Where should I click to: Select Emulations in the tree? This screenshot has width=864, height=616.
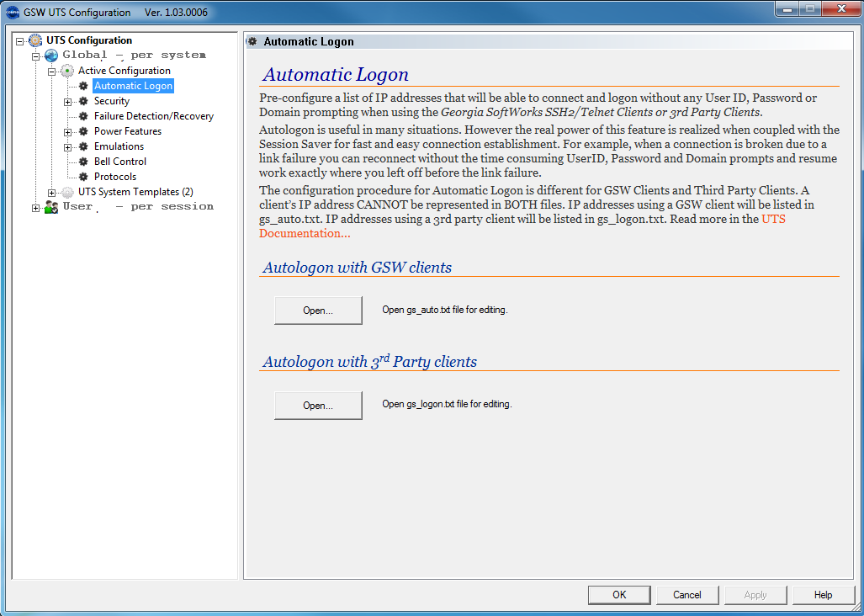[x=119, y=146]
